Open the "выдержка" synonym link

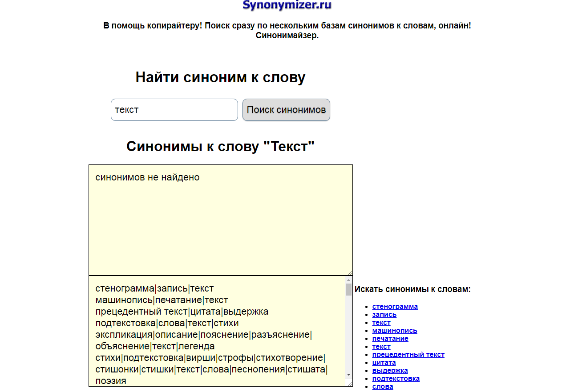(389, 370)
